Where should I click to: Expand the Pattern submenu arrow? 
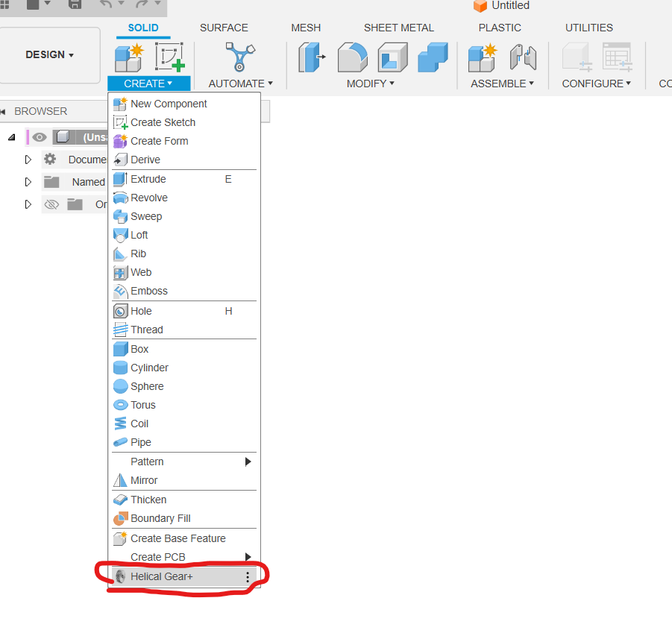point(248,462)
